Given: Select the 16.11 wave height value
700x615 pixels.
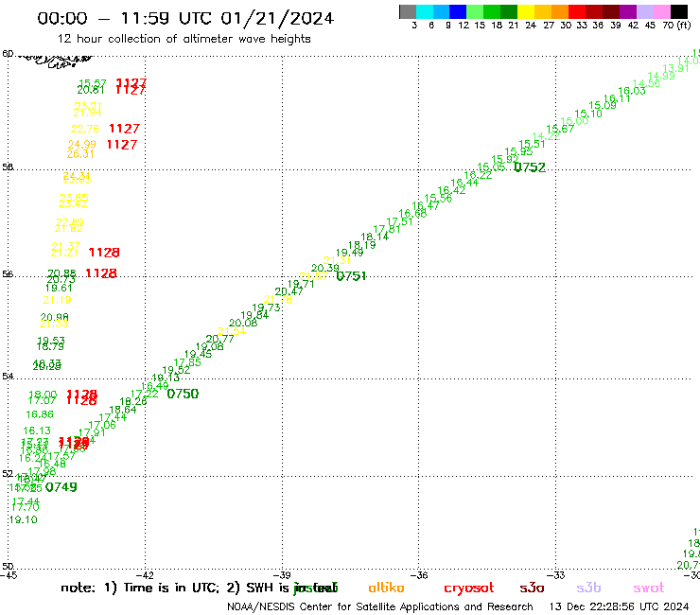Looking at the screenshot, I should click(x=617, y=98).
